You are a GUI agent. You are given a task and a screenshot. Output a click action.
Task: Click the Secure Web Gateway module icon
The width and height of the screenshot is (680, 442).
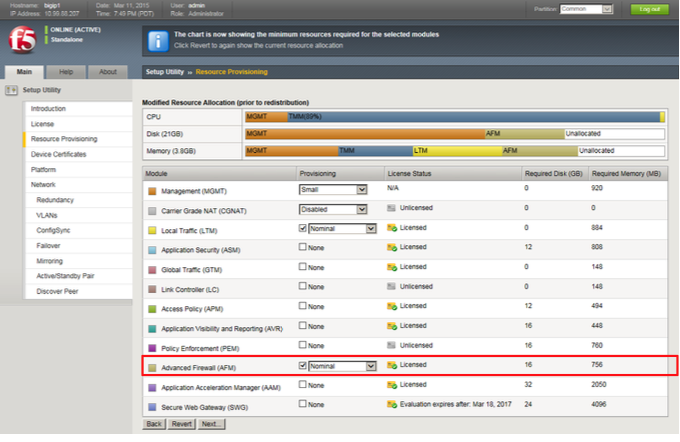coord(152,407)
